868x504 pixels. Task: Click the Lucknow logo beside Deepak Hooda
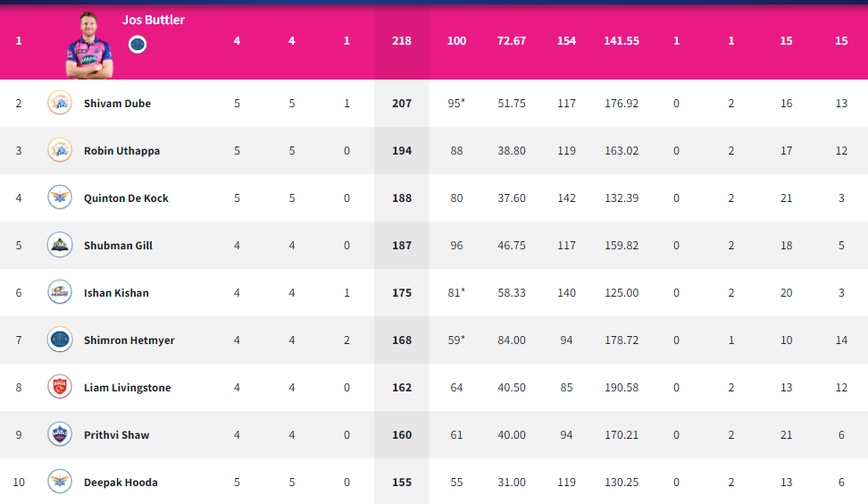60,482
